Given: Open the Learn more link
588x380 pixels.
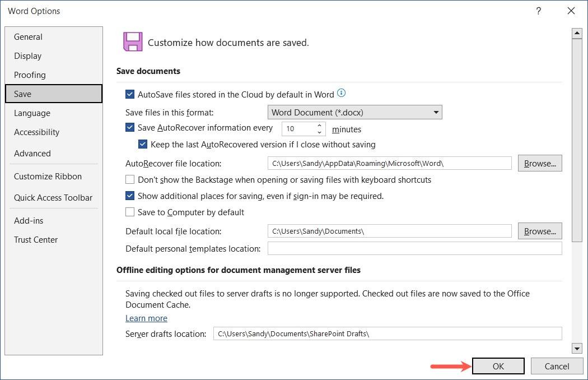Looking at the screenshot, I should point(146,318).
